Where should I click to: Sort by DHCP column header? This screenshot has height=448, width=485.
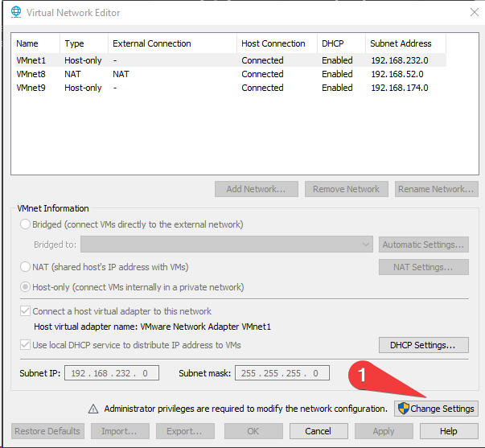point(341,43)
